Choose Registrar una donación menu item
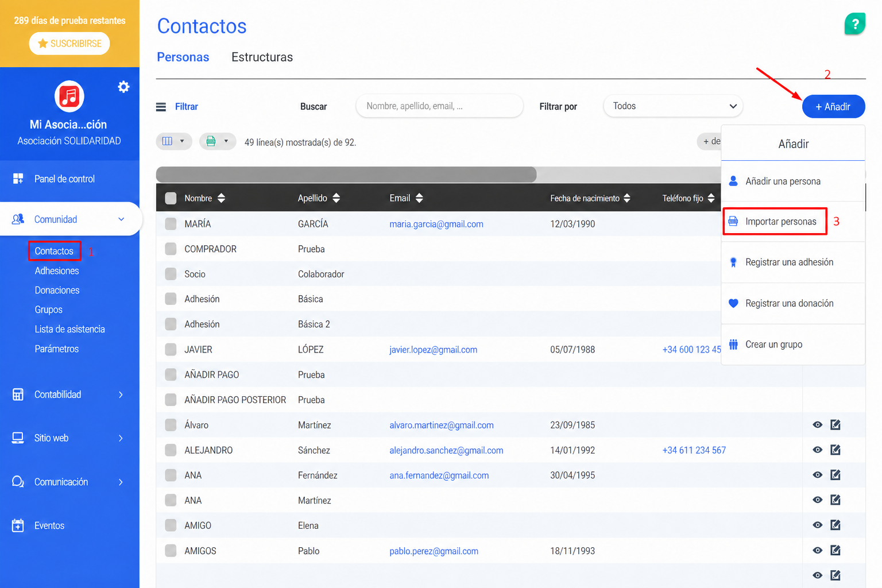This screenshot has height=588, width=882. (793, 303)
